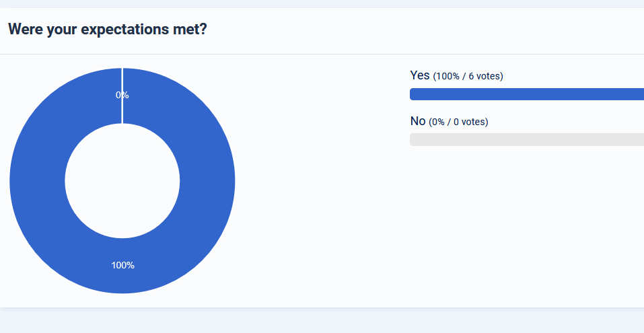
Task: Click the 100% label on donut chart
Action: (x=122, y=265)
